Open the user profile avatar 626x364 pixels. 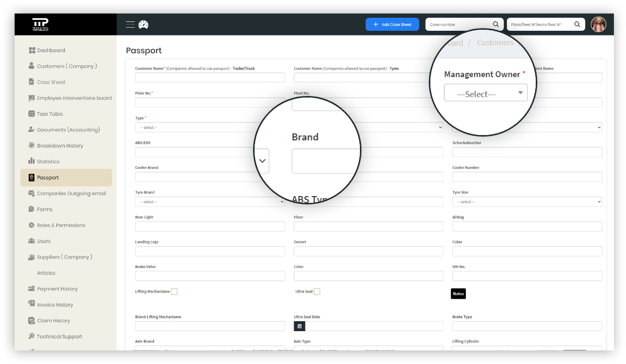[x=598, y=25]
